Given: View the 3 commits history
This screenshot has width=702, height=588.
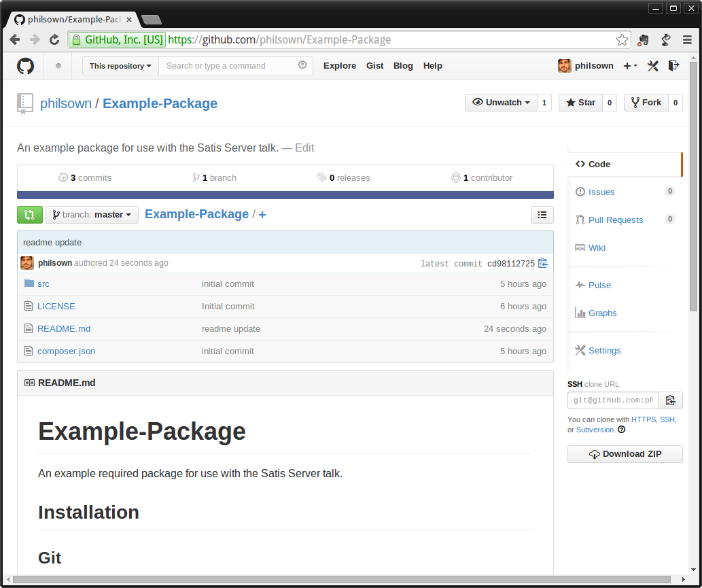Looking at the screenshot, I should (85, 178).
